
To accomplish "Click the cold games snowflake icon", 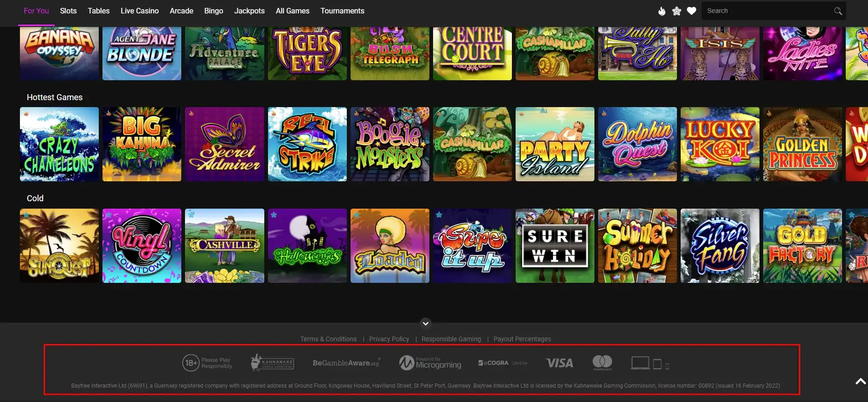I will [x=677, y=11].
